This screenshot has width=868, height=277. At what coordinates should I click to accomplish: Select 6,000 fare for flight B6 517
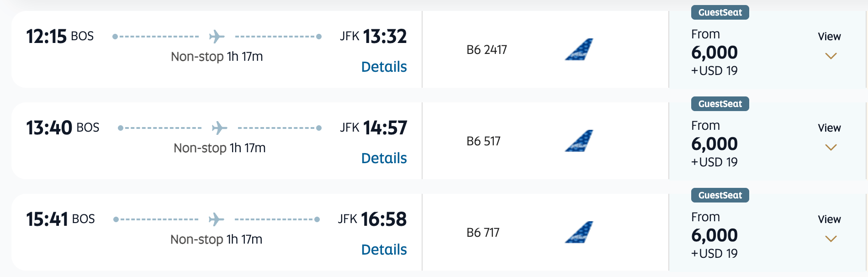tap(714, 144)
